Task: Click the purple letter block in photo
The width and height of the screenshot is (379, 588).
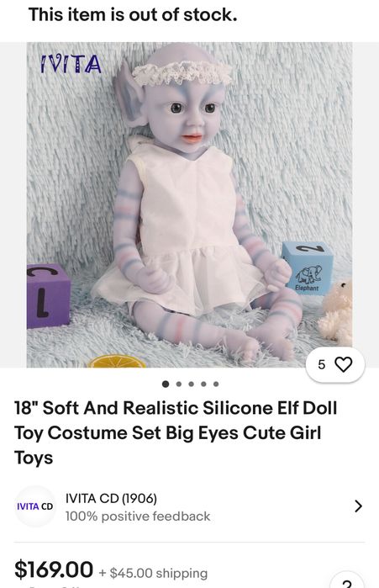Action: click(x=48, y=295)
